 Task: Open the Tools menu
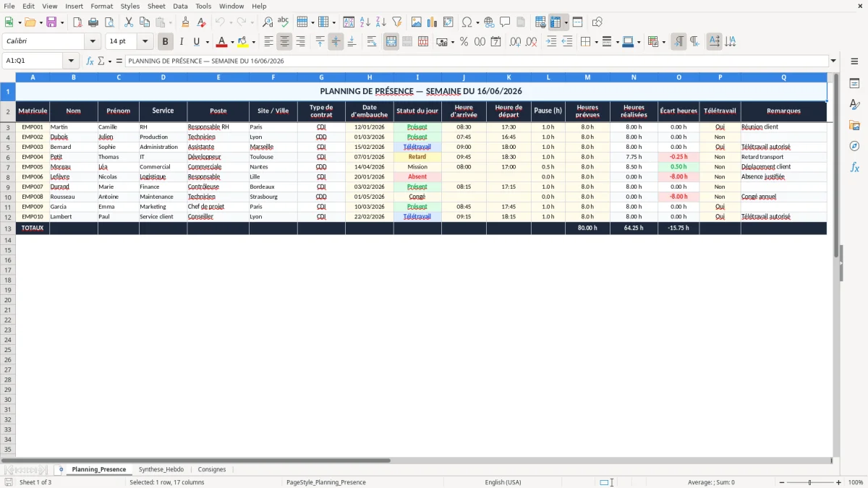pos(203,6)
